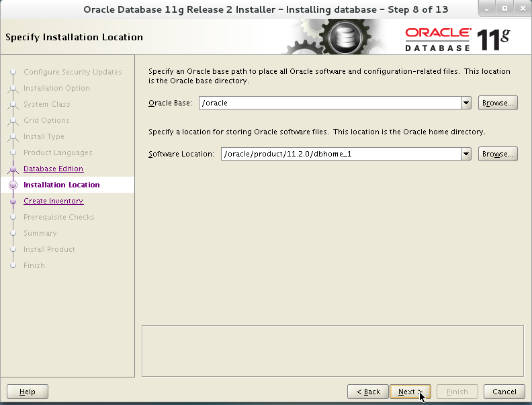
Task: Select the Installation Location step
Action: click(61, 185)
